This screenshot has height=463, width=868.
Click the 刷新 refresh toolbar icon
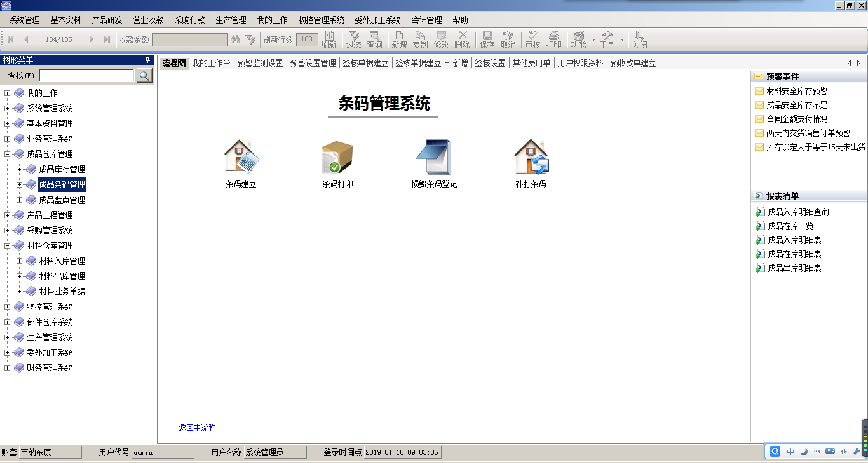[x=330, y=39]
